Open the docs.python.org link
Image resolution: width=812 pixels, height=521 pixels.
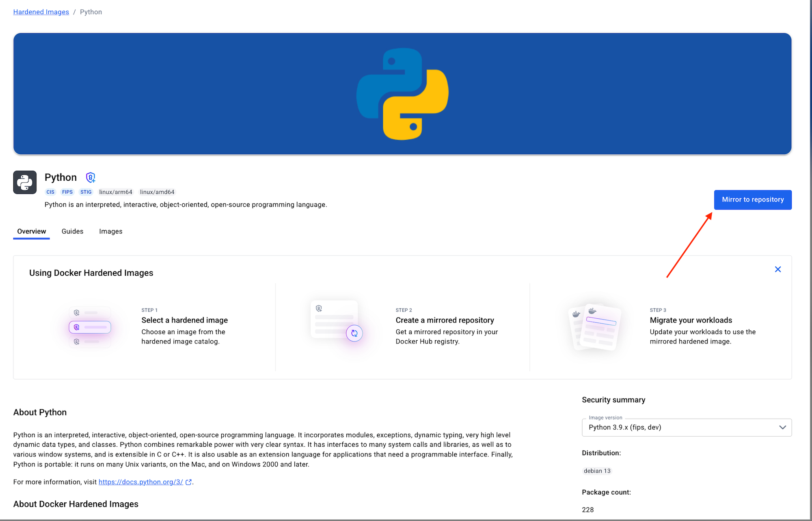point(140,482)
